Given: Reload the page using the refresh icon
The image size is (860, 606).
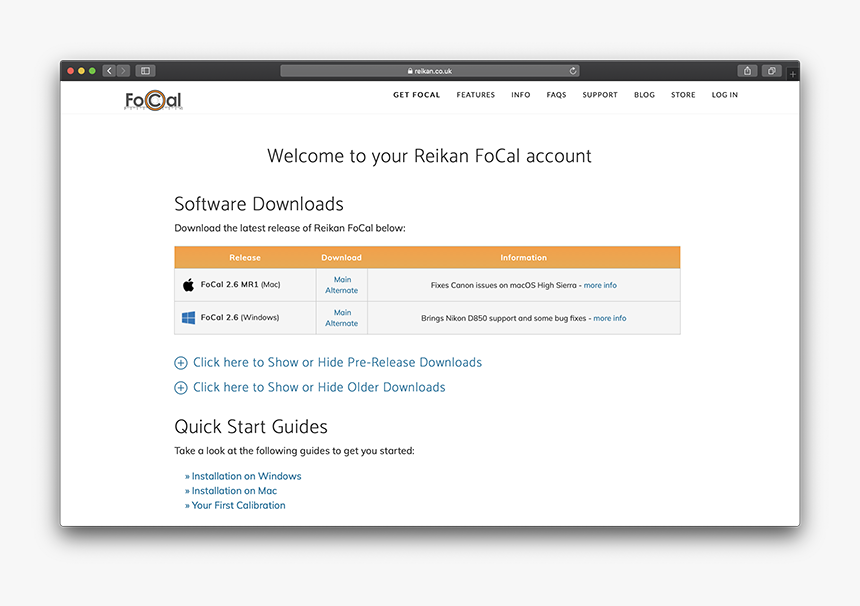Looking at the screenshot, I should pyautogui.click(x=573, y=71).
